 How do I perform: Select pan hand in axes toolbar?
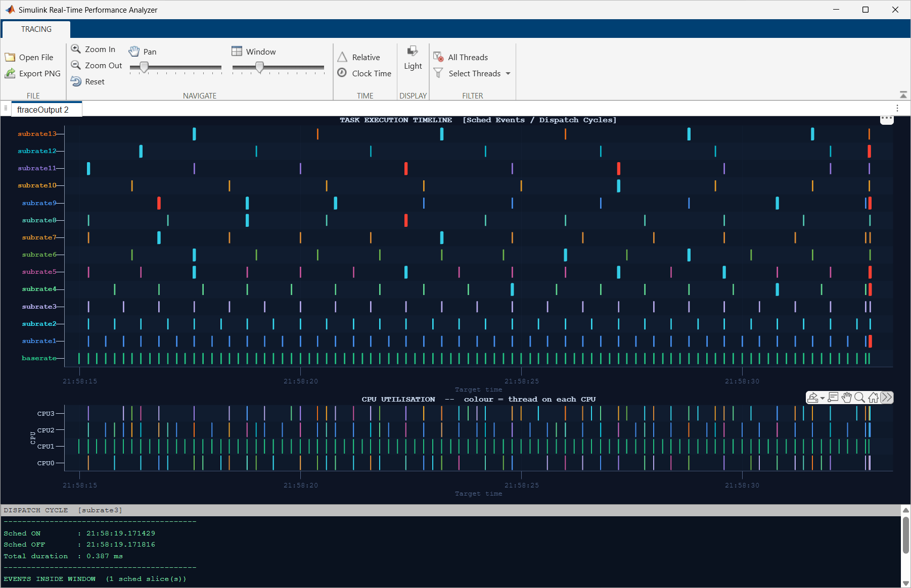click(x=847, y=398)
